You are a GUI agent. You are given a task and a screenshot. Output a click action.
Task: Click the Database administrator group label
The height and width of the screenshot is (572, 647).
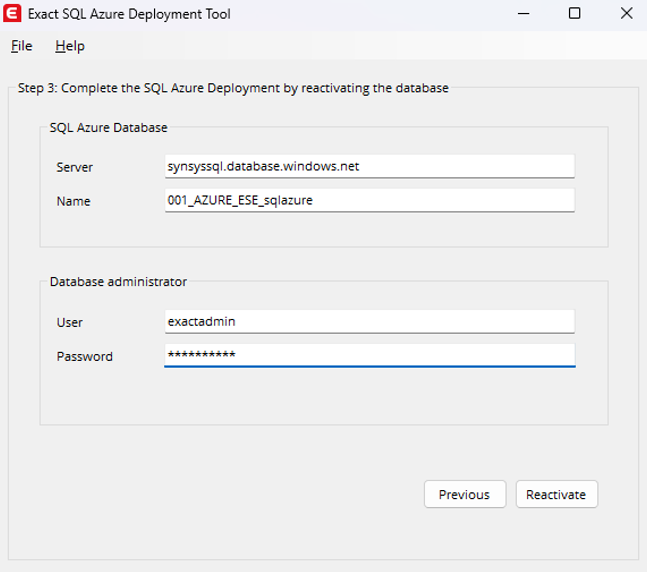click(118, 282)
